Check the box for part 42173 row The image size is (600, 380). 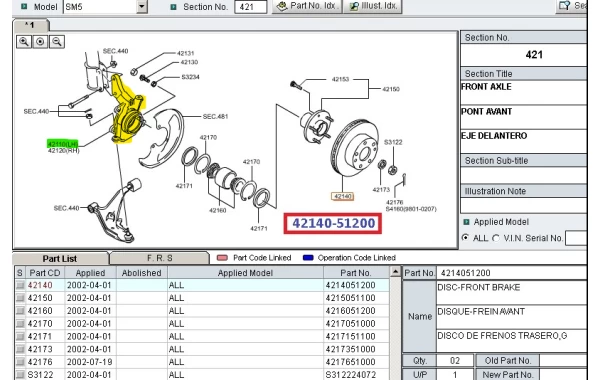coord(20,349)
